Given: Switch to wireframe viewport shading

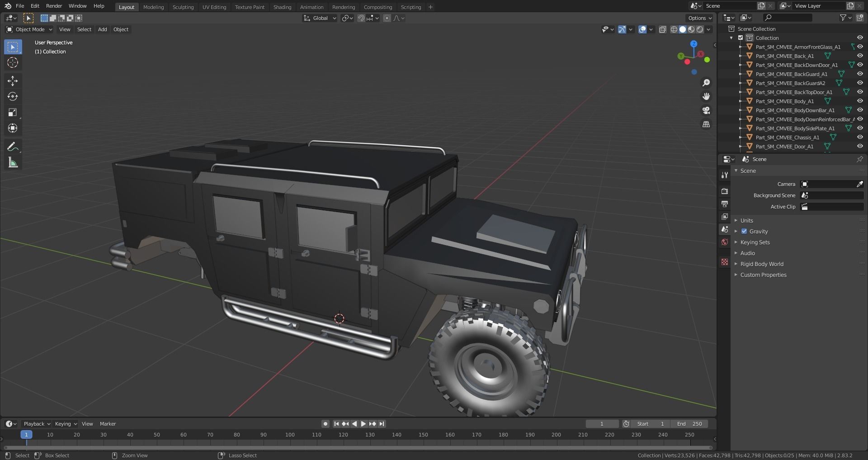Looking at the screenshot, I should [674, 29].
